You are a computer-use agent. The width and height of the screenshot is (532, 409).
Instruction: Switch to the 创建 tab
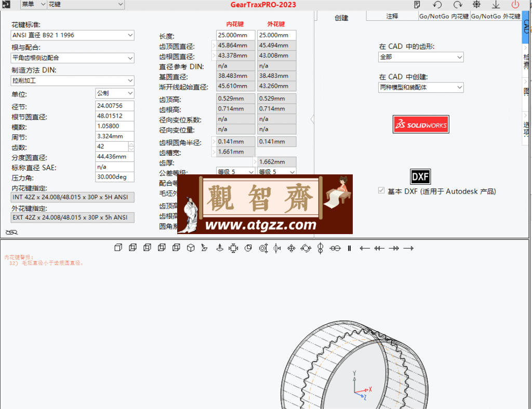tap(341, 18)
